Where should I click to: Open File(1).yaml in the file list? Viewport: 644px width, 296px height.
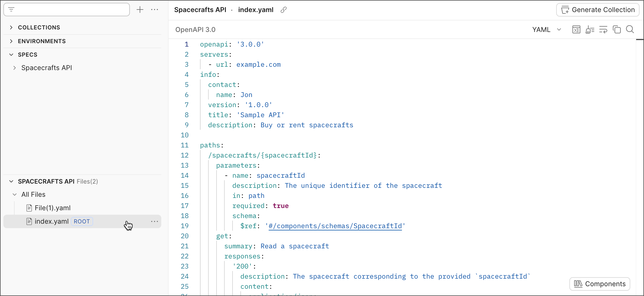tap(52, 208)
